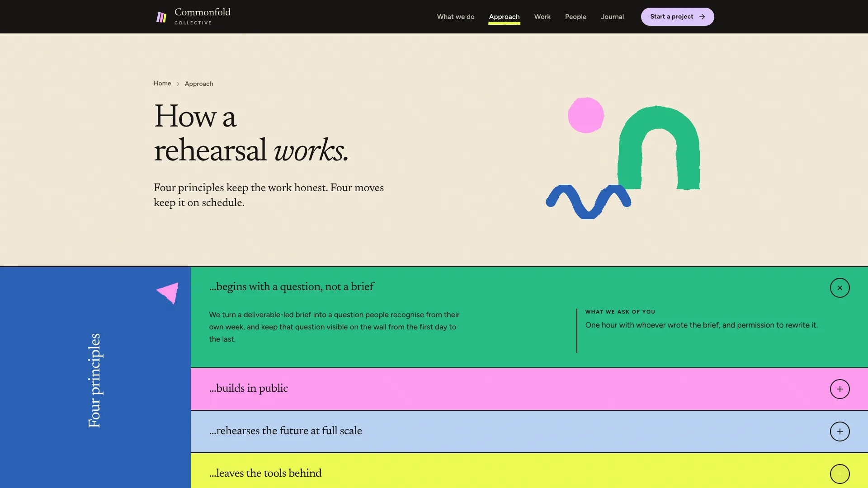Follow the Home breadcrumb link
Viewport: 868px width, 488px height.
tap(162, 83)
